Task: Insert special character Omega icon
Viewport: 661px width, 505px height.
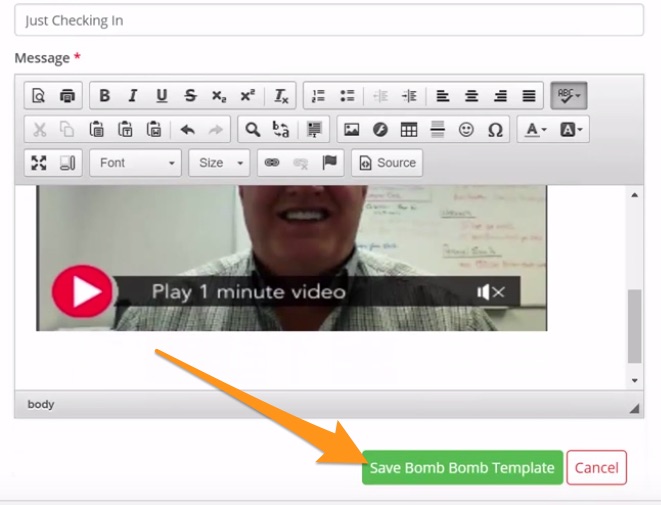Action: coord(495,129)
